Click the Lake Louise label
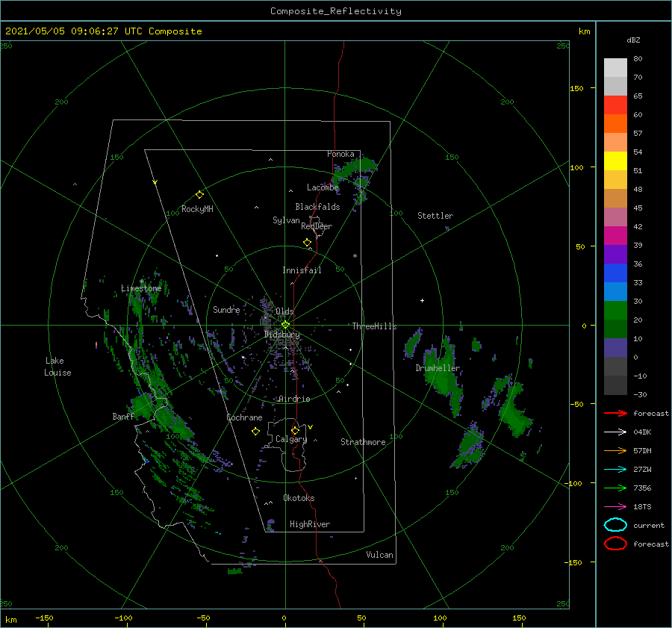 point(57,367)
